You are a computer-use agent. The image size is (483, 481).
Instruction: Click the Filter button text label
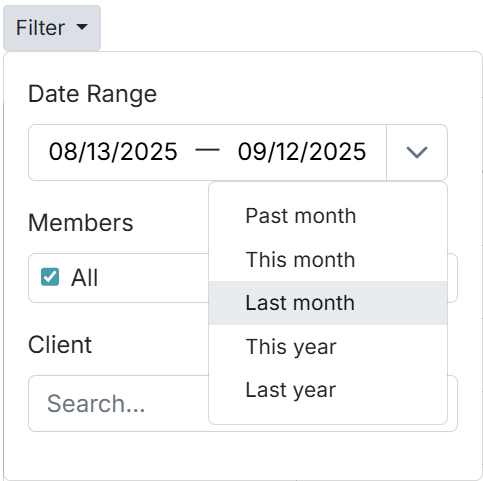(40, 27)
